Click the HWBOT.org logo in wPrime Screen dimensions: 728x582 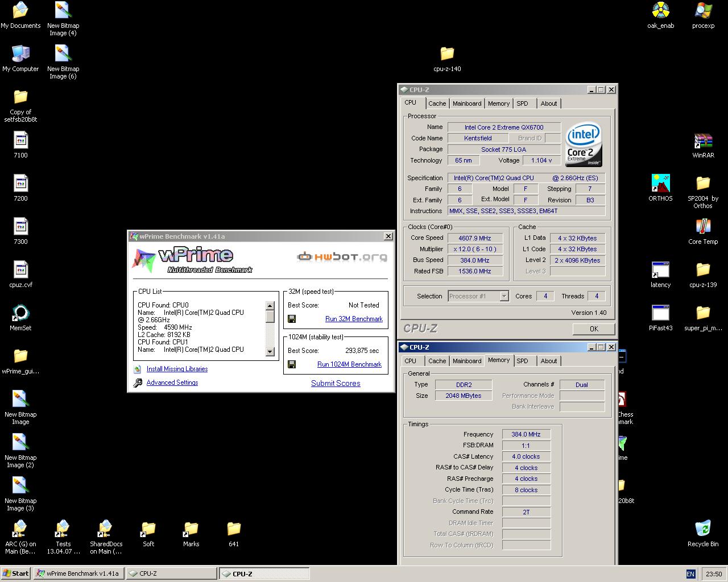[342, 257]
